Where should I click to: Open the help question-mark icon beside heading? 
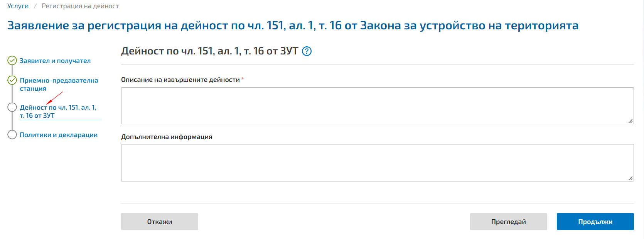tap(307, 51)
